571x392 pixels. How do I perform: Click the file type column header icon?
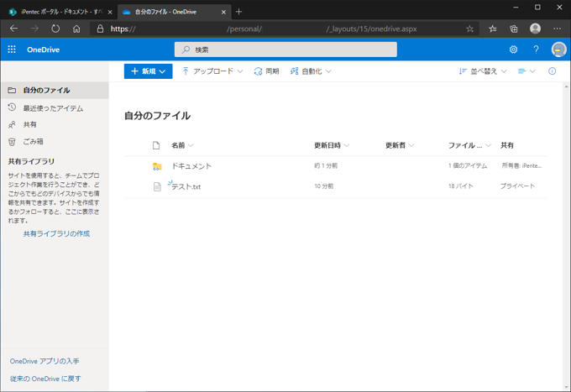[156, 145]
